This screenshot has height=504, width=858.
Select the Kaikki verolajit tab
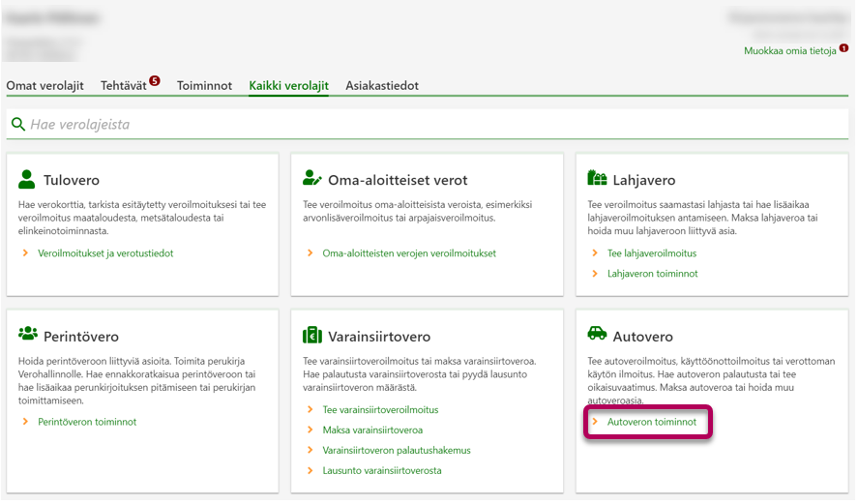click(288, 86)
